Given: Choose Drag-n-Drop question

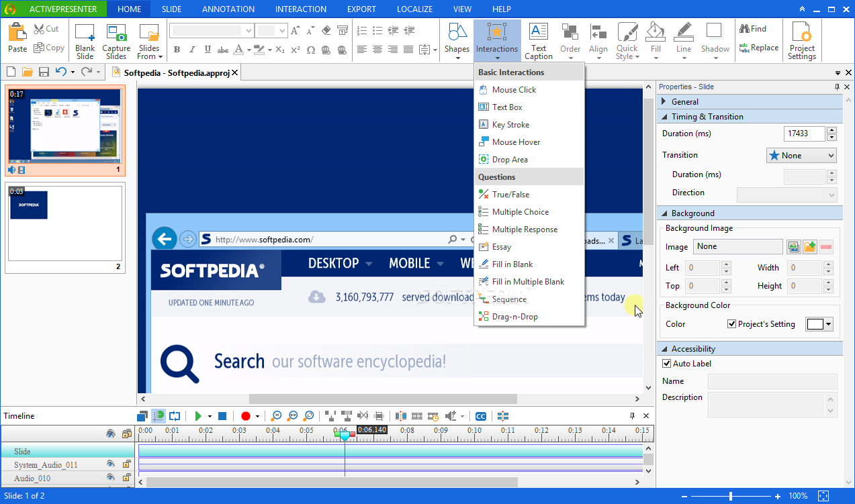Looking at the screenshot, I should pyautogui.click(x=529, y=317).
